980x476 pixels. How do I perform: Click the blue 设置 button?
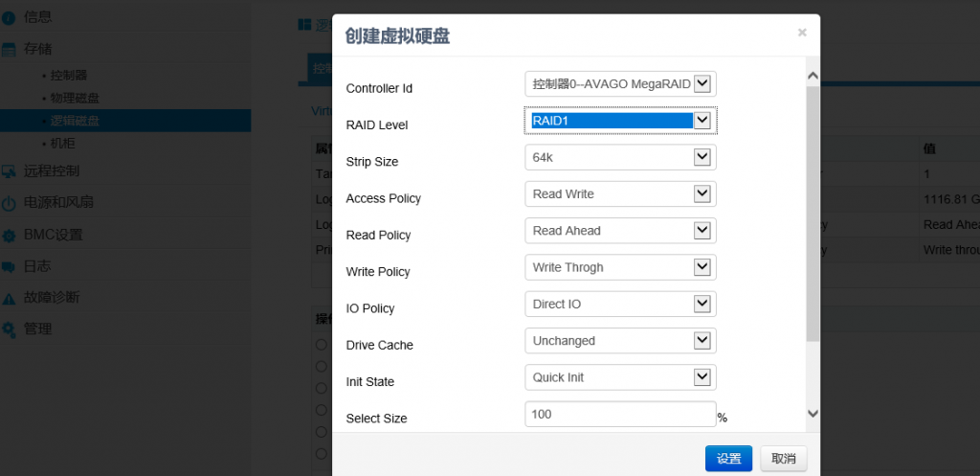728,459
